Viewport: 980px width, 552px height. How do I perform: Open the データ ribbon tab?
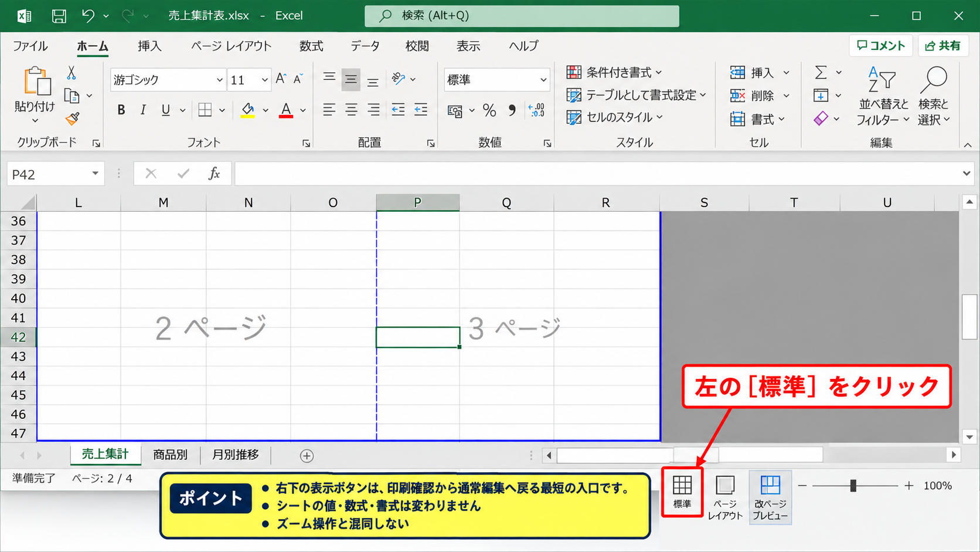click(x=365, y=46)
